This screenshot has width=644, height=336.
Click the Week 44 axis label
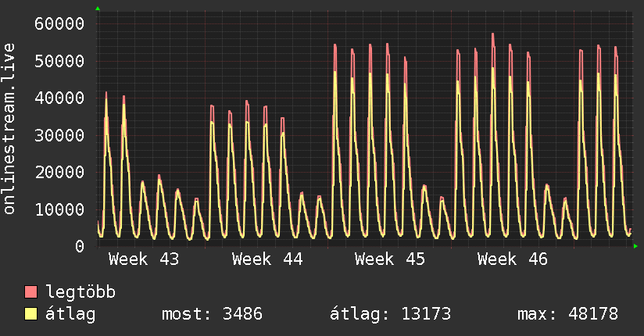(x=267, y=259)
